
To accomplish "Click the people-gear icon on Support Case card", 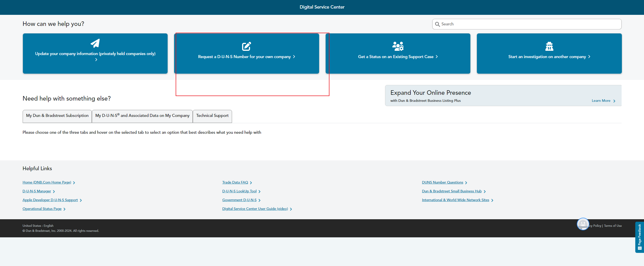I will 398,46.
